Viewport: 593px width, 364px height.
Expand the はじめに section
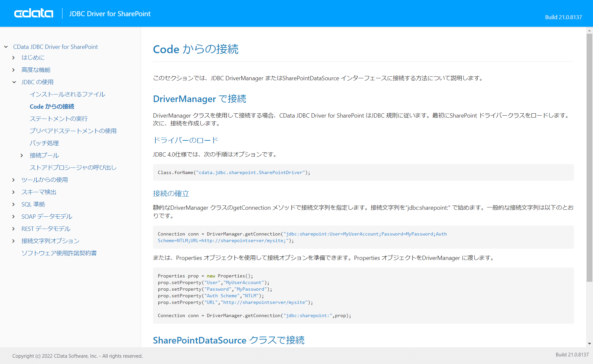14,57
